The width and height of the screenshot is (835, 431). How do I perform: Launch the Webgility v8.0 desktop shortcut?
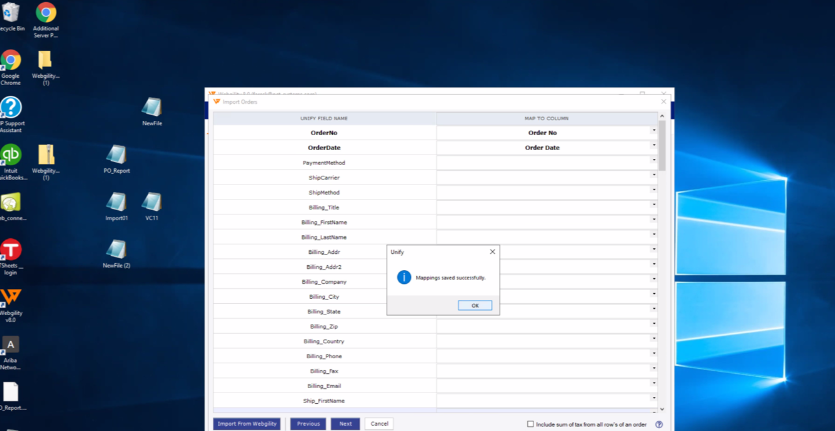coord(11,297)
